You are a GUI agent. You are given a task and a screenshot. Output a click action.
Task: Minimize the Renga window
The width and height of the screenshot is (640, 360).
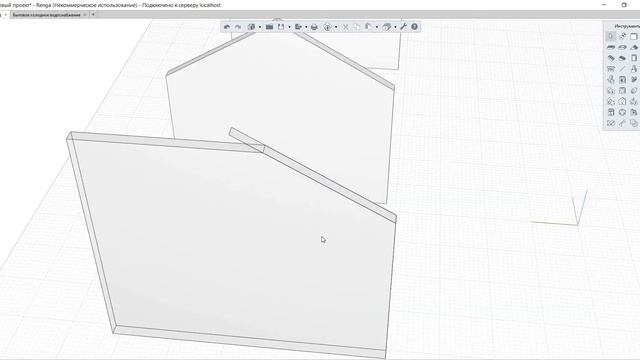[x=604, y=5]
